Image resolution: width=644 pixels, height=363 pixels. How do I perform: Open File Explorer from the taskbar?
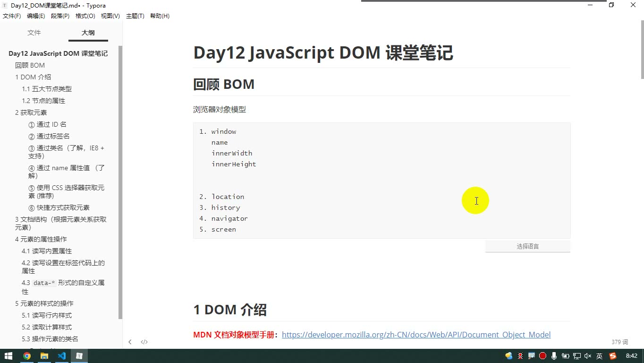(44, 356)
